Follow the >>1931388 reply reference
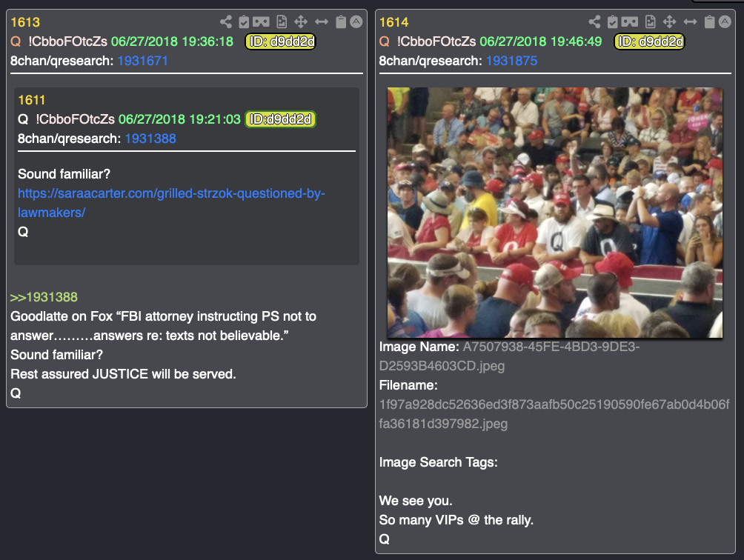This screenshot has height=560, width=744. coord(44,297)
